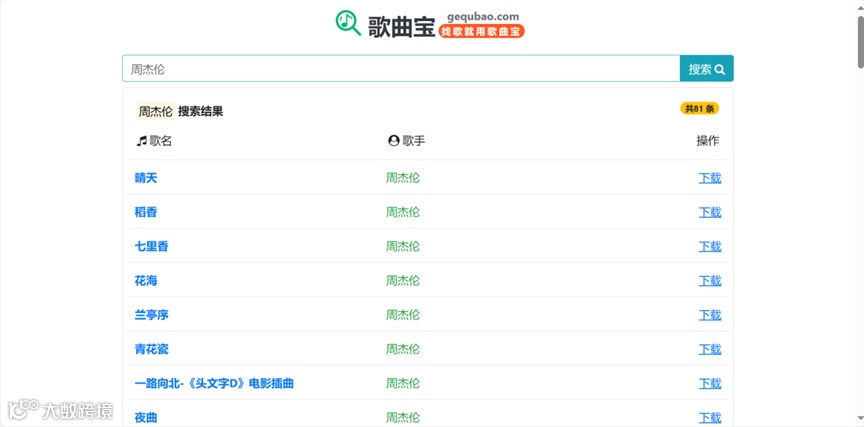Screen dimensions: 864x427
Task: Click the music note icon beside 歌名
Action: click(142, 141)
